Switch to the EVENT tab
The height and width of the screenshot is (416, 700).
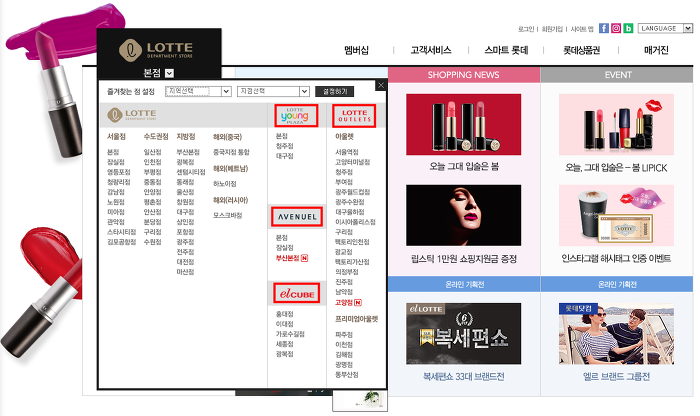pyautogui.click(x=617, y=75)
